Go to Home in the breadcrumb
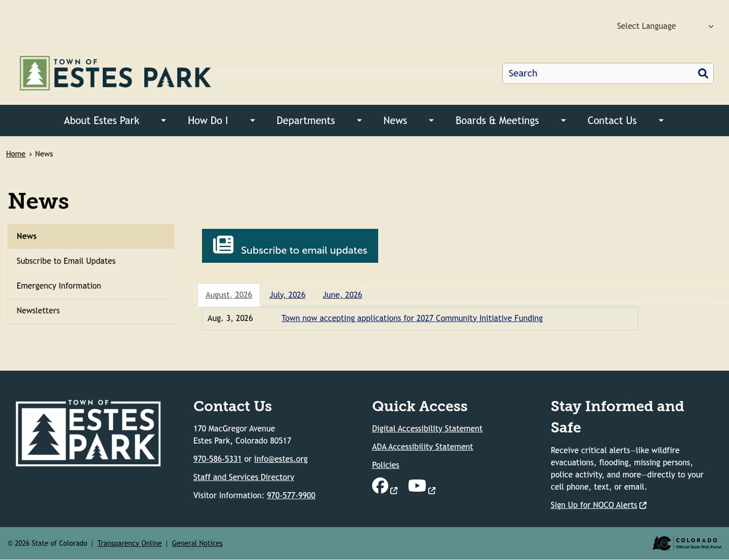This screenshot has width=729, height=560. pyautogui.click(x=16, y=154)
